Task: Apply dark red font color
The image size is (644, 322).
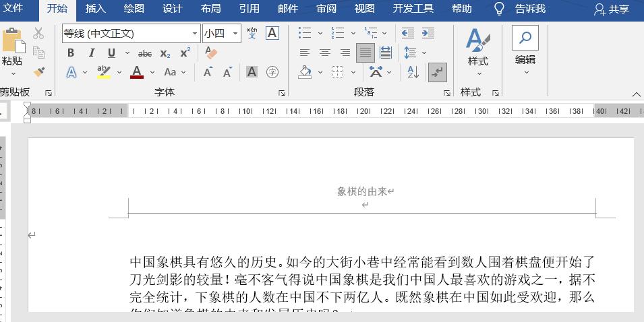Action: pyautogui.click(x=137, y=72)
